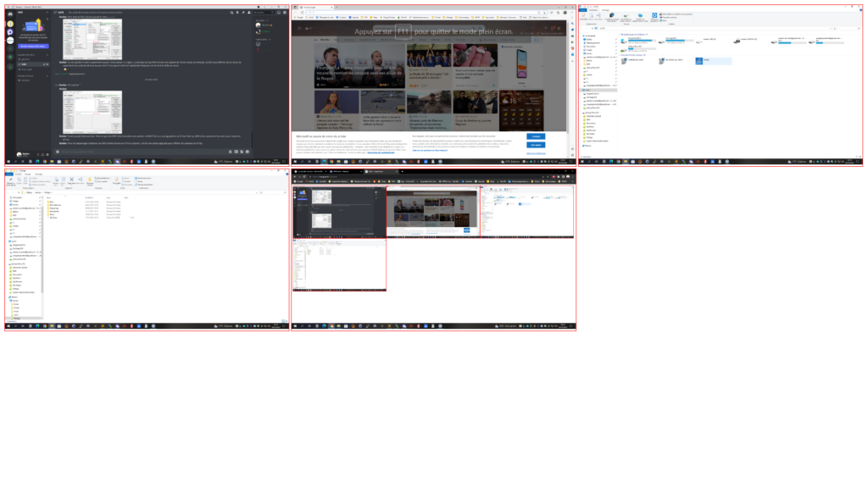Click the first drive's blue capacity bar in Explorer
This screenshot has width=868, height=488.
click(x=641, y=42)
